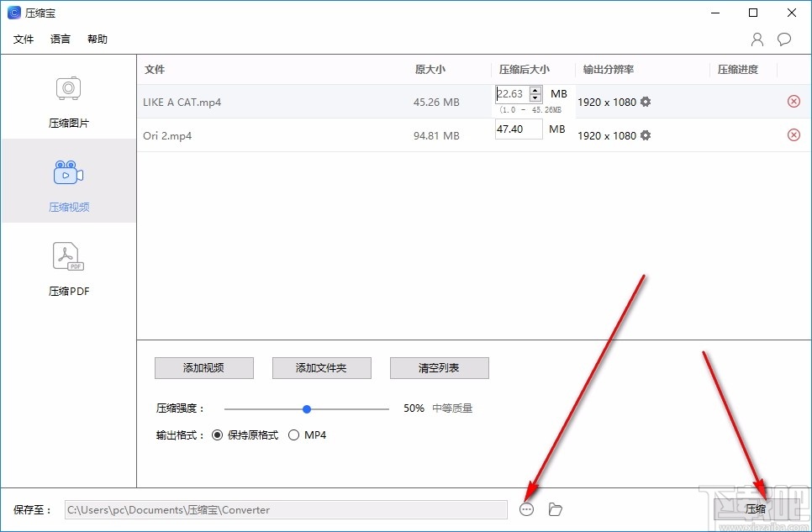Open the feedback chat bubble icon

click(x=784, y=39)
